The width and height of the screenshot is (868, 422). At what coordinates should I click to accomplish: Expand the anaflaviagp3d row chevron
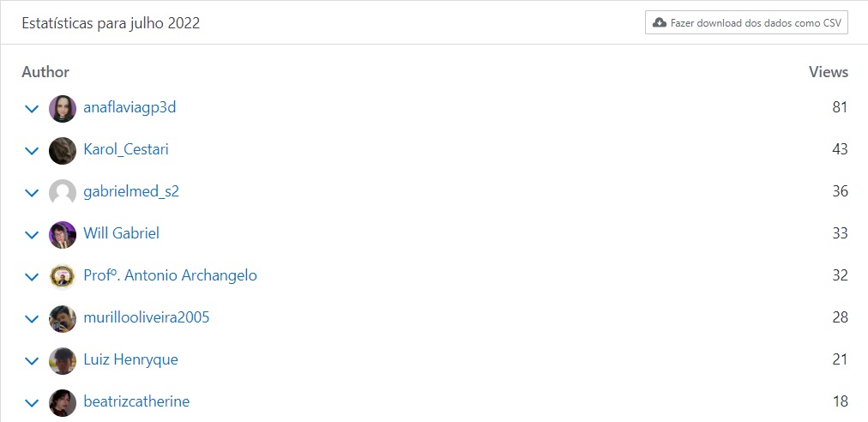click(32, 109)
